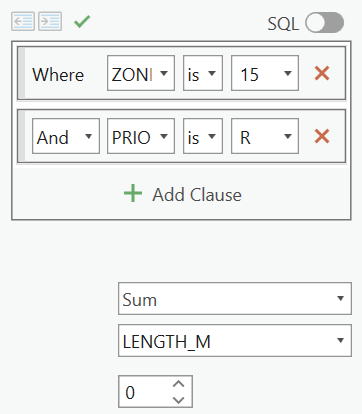Click the green verify expression checkmark
This screenshot has width=362, height=414.
(x=82, y=22)
